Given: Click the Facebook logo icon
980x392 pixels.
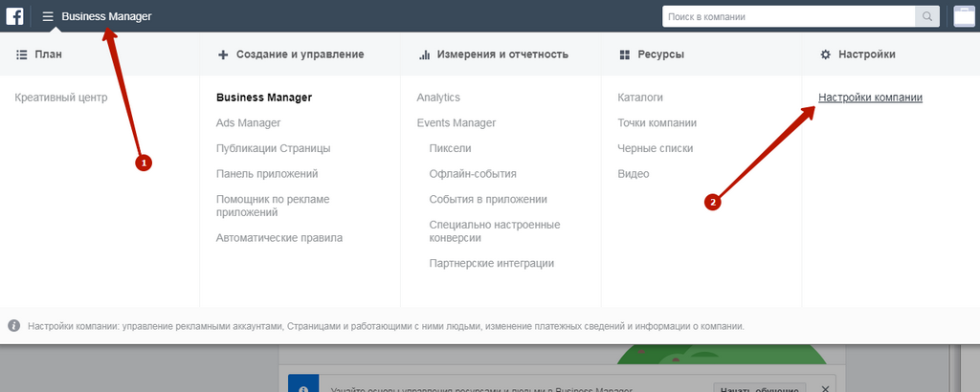Looking at the screenshot, I should click(15, 16).
